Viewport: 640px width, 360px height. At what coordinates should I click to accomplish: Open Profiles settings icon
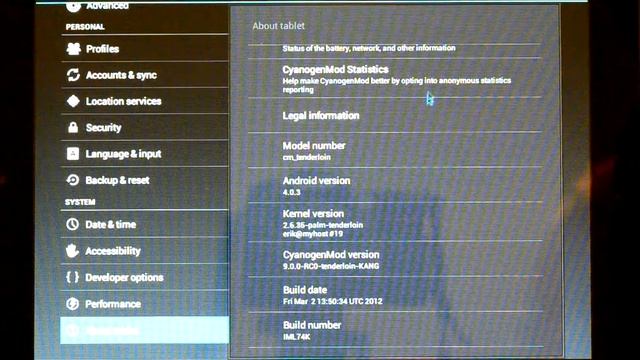[73, 49]
